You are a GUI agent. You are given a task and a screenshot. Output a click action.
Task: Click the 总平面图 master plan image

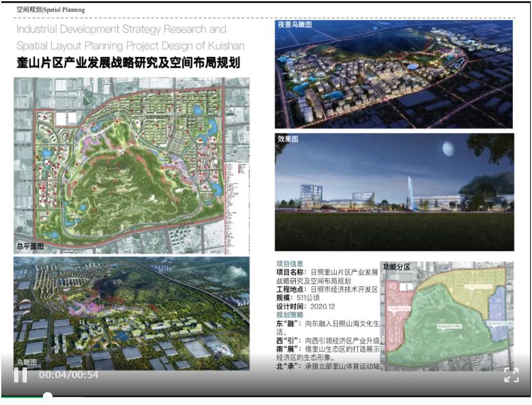132,166
